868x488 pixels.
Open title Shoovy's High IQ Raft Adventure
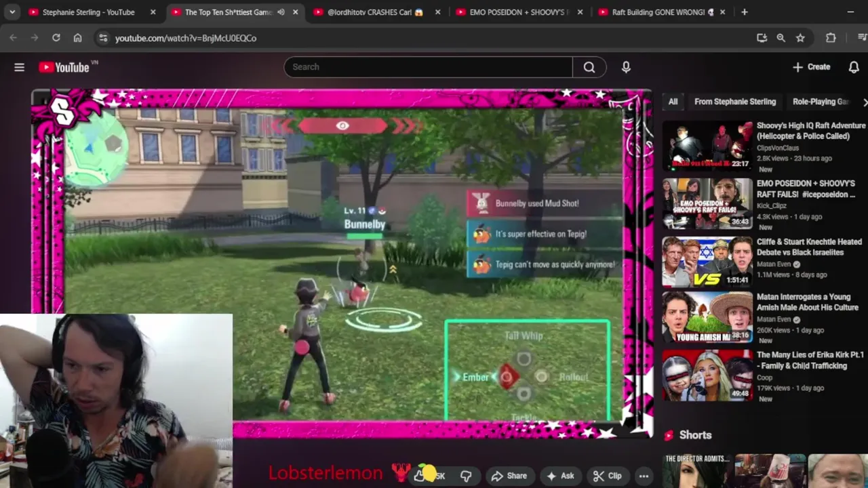pyautogui.click(x=811, y=131)
